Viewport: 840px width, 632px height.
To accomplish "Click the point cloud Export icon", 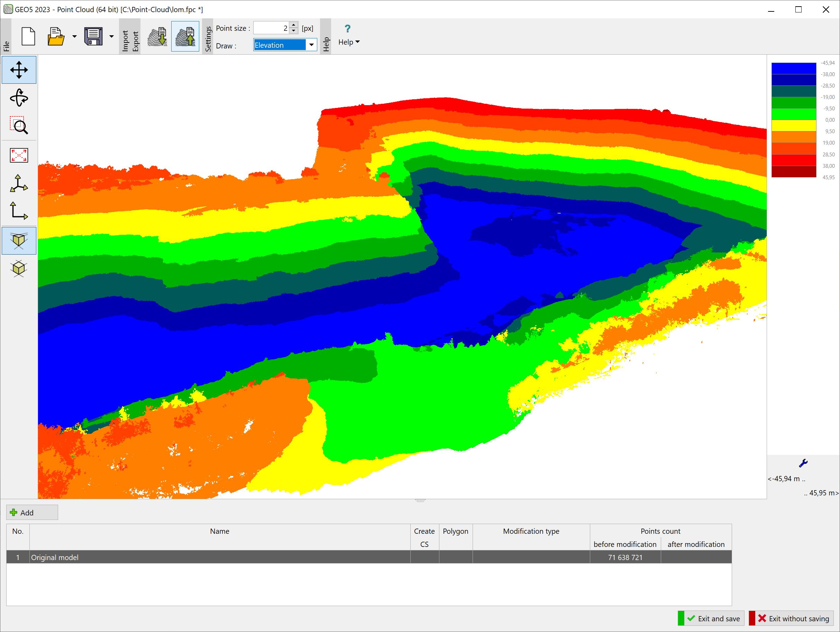I will 185,36.
